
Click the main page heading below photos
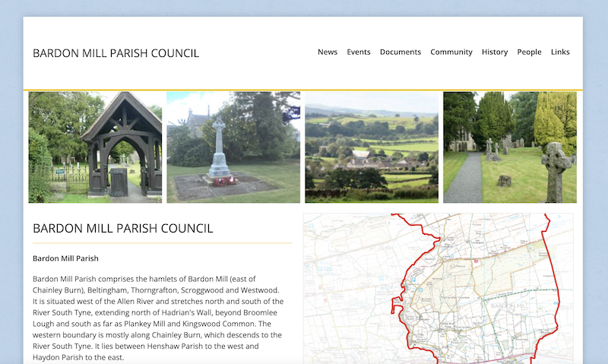pos(122,228)
